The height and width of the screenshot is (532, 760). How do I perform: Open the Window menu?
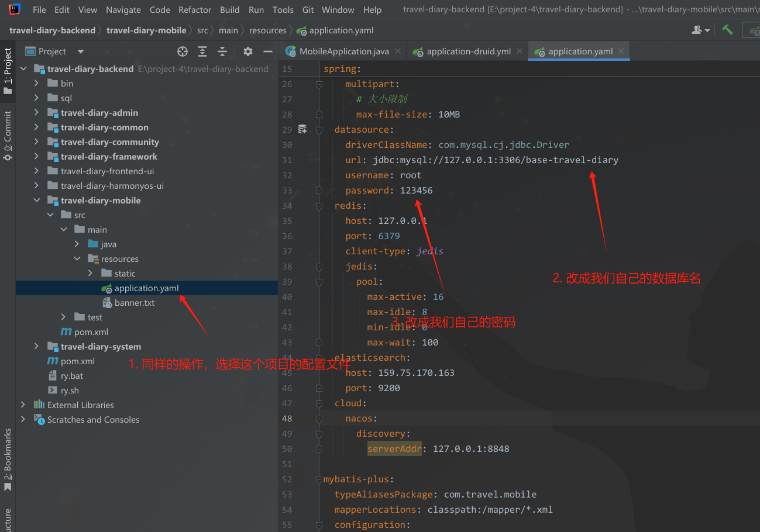[x=338, y=10]
